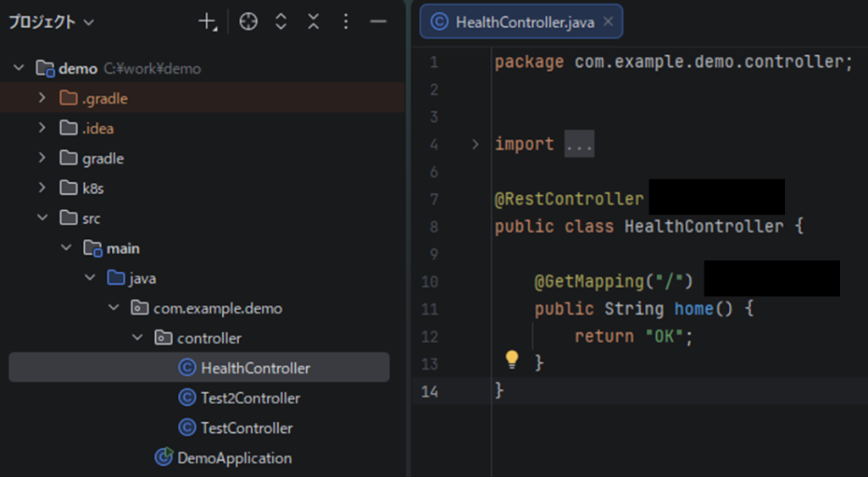
Task: Hide the project panel with minimize icon
Action: (x=378, y=23)
